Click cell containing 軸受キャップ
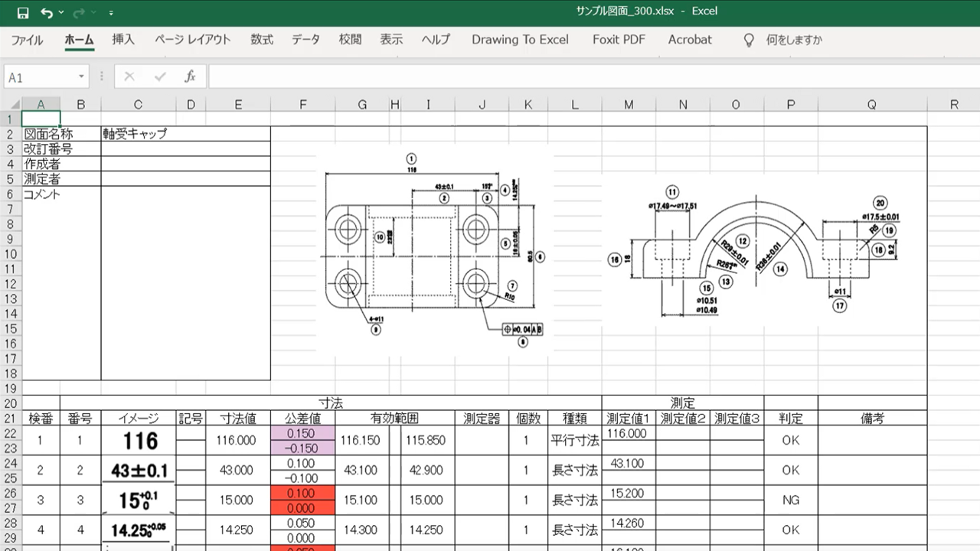Screen dimensions: 980x551 click(x=186, y=134)
